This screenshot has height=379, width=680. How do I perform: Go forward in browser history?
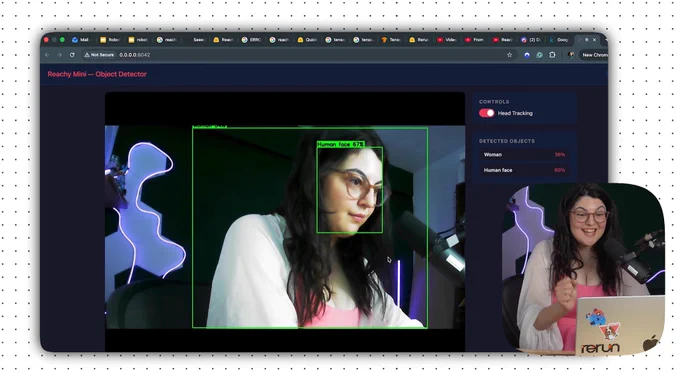point(59,55)
